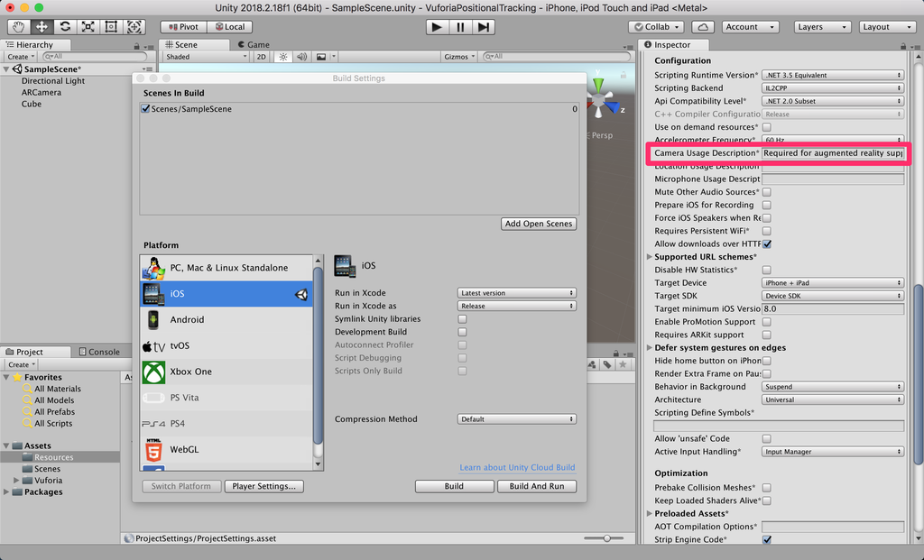Image resolution: width=924 pixels, height=560 pixels.
Task: Uncheck Strip Engine Code checkbox
Action: 767,539
